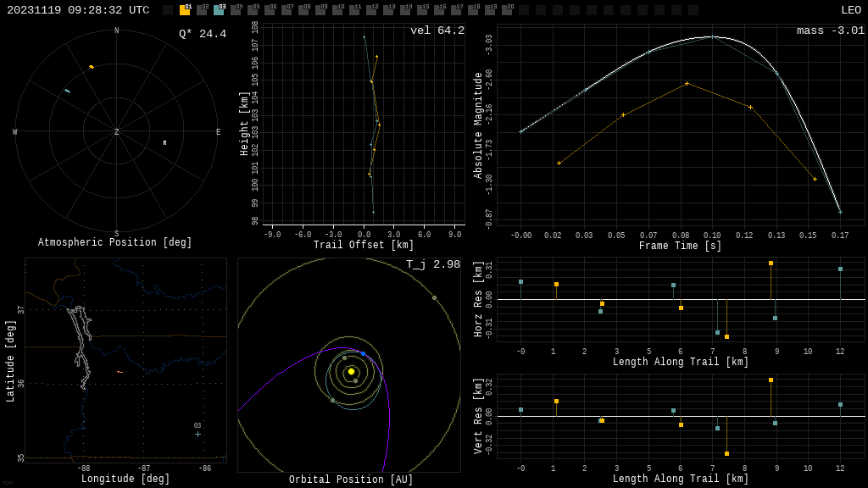Screen dimensions: 868x488
Task: Click the W compass label
Action: [15, 131]
